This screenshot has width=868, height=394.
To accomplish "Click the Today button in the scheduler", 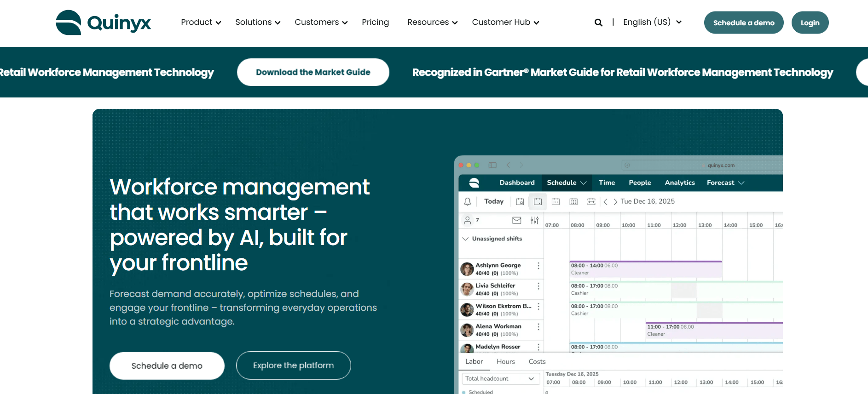I will coord(494,201).
